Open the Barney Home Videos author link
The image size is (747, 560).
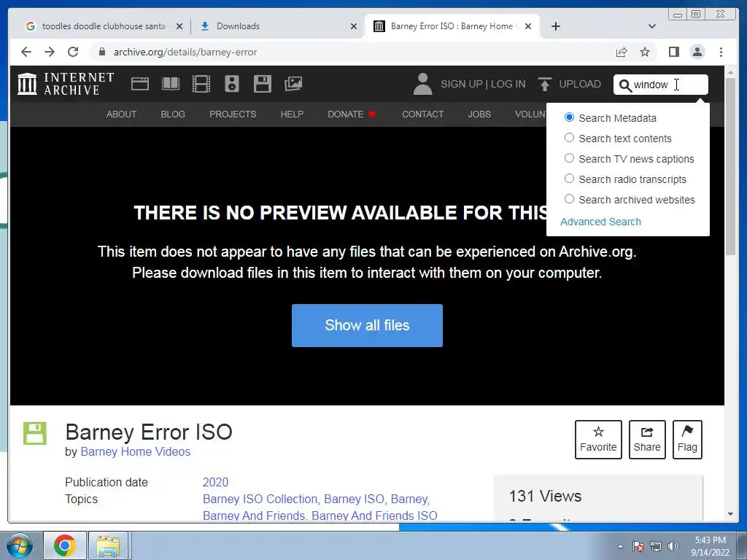click(135, 451)
